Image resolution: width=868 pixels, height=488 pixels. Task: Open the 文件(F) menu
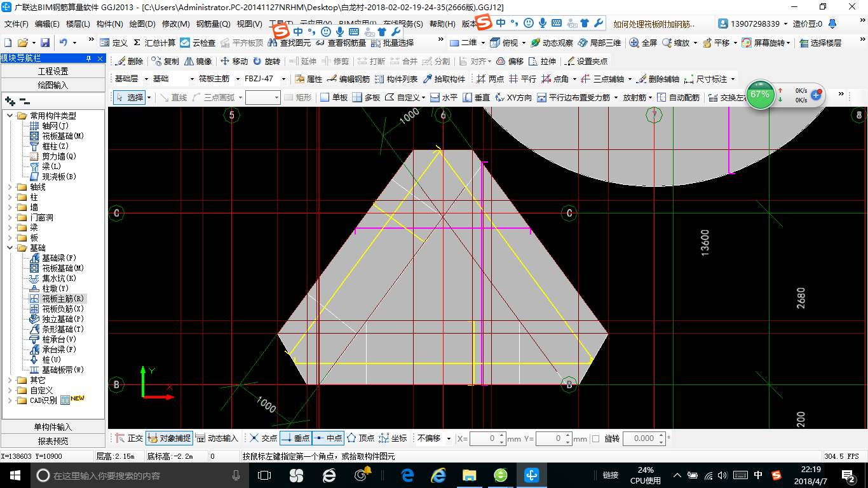click(17, 24)
